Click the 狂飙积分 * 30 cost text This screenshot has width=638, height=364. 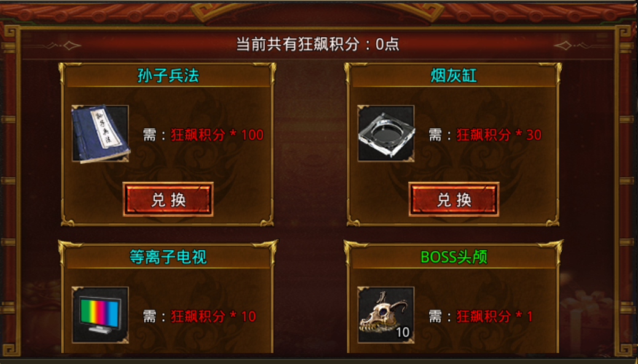coord(499,135)
